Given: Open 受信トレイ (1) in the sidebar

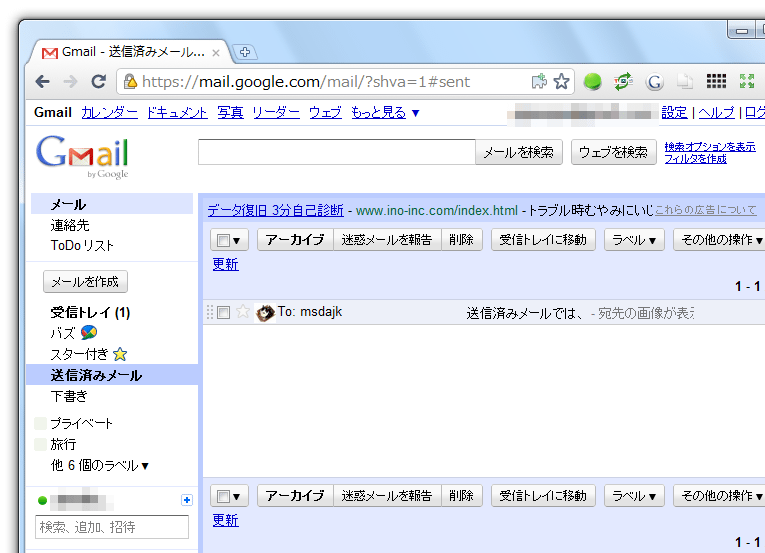Looking at the screenshot, I should tap(90, 312).
